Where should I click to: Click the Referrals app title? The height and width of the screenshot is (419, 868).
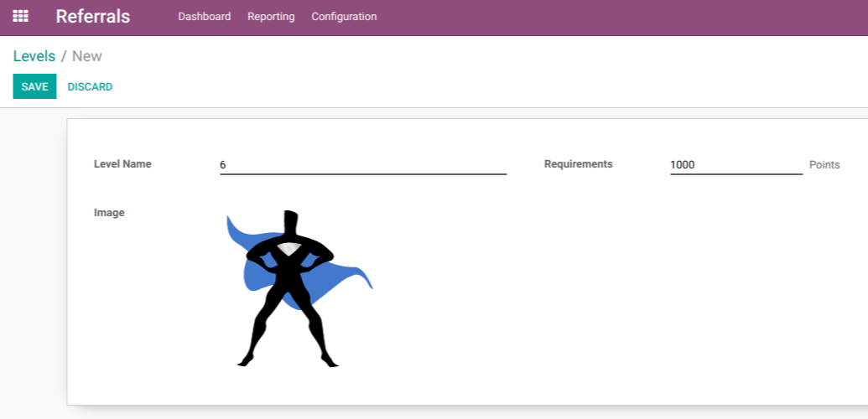tap(92, 17)
